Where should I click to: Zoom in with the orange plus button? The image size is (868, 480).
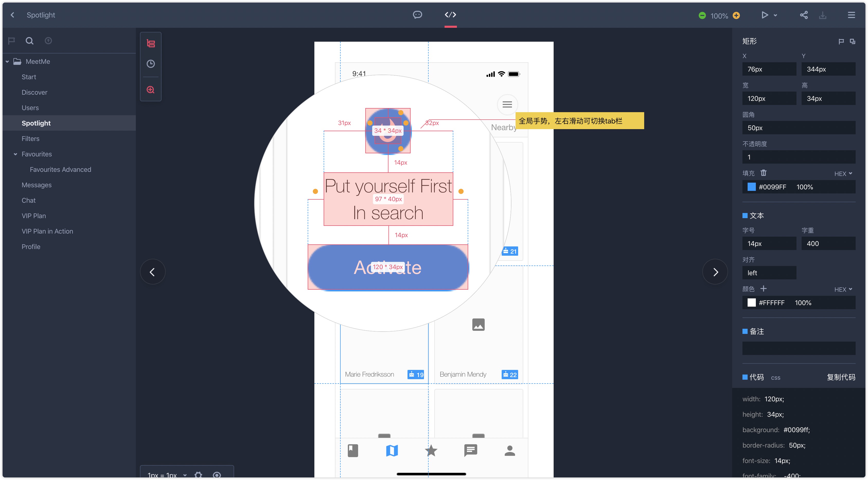coord(736,15)
